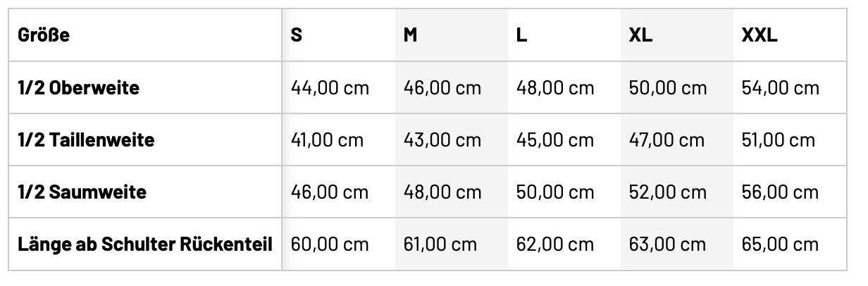Click the 1/2 Taillenweite row label
The image size is (868, 286).
pyautogui.click(x=86, y=140)
